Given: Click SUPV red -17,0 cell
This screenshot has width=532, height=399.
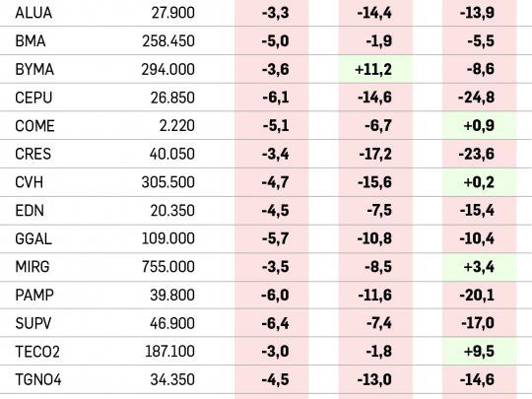Looking at the screenshot, I should (x=479, y=323).
